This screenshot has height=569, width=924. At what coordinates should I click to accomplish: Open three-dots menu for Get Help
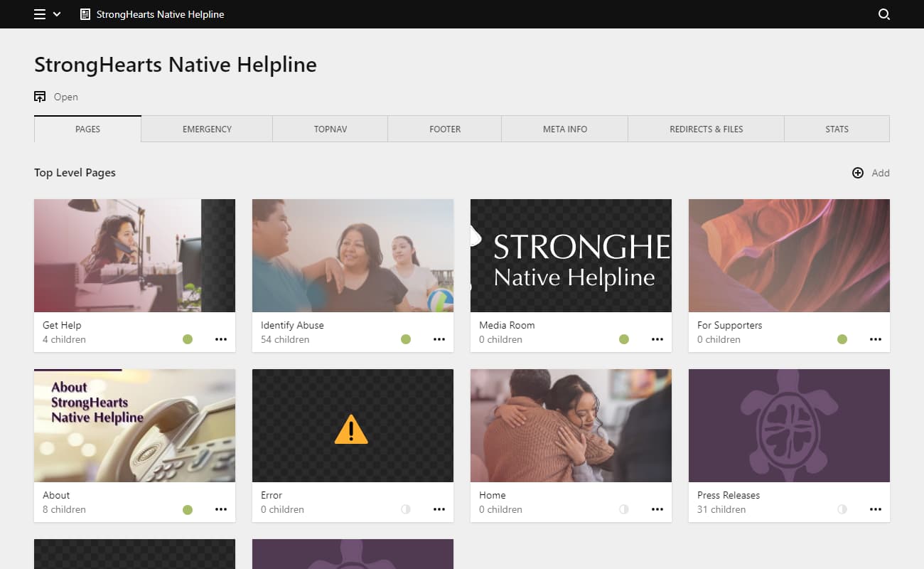(x=221, y=339)
